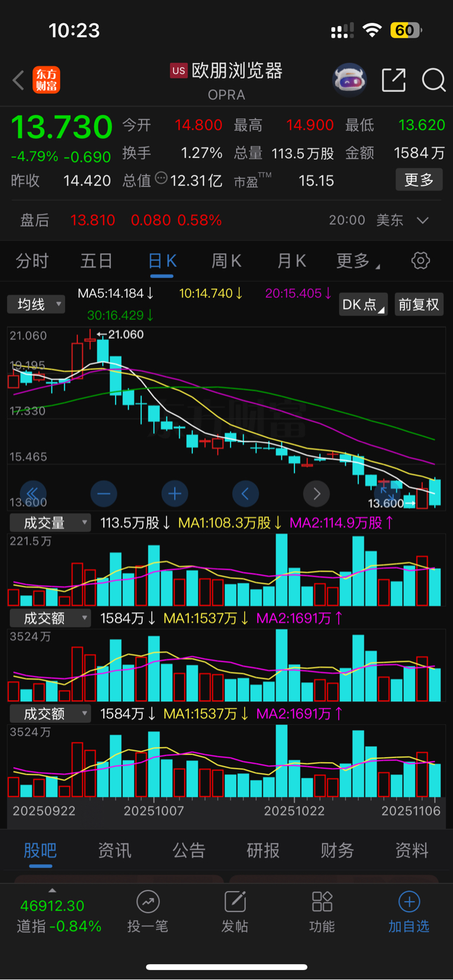Open the 资料 tab
The height and width of the screenshot is (980, 453).
coord(412,850)
